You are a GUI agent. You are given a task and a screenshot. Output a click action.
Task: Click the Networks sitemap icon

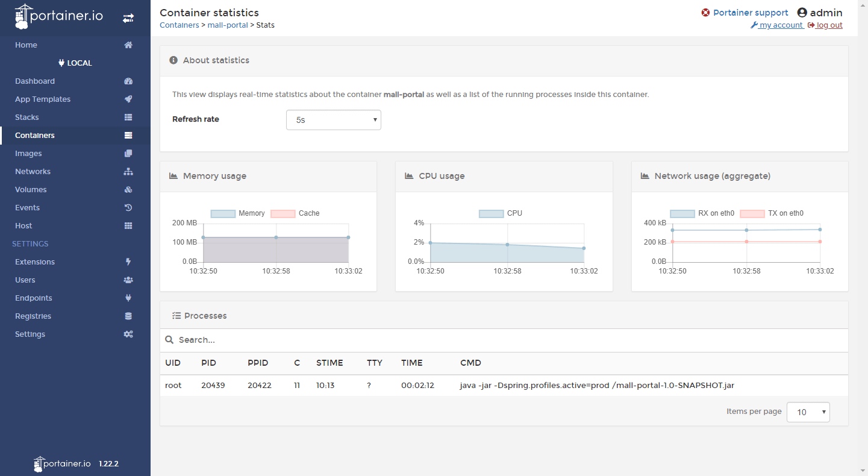pos(128,172)
